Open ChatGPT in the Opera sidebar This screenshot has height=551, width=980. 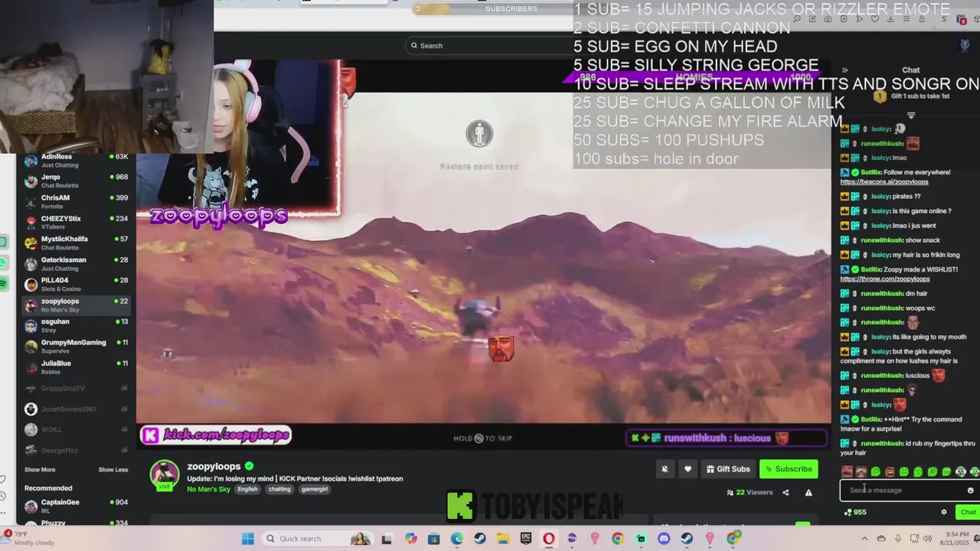point(4,243)
